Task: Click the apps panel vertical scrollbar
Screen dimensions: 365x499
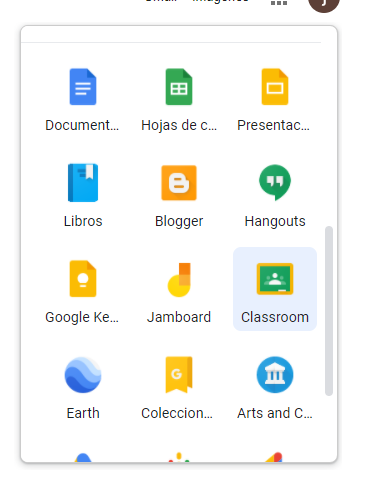Action: [x=329, y=311]
